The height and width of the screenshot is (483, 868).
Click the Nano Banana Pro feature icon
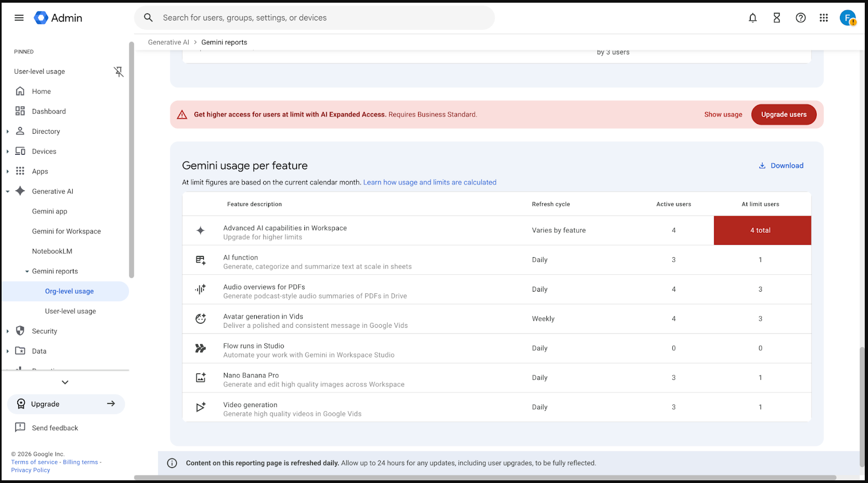tap(201, 378)
